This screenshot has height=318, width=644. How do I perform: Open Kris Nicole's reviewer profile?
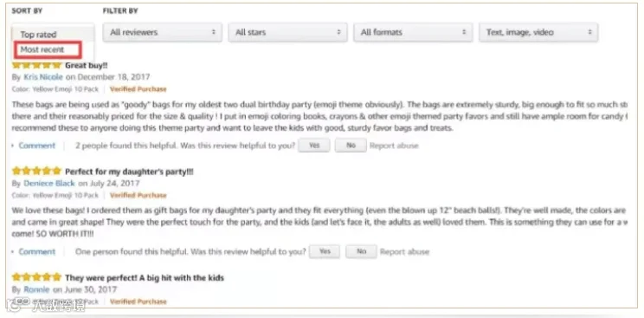[x=43, y=77]
